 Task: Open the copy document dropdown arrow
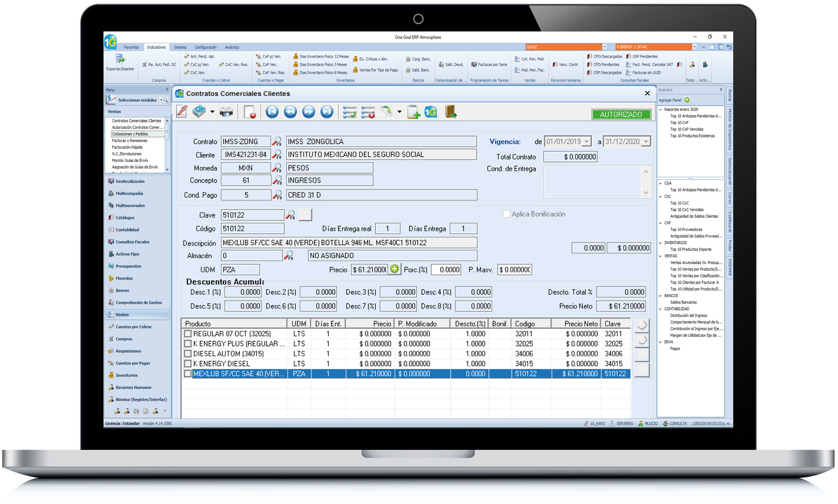399,112
